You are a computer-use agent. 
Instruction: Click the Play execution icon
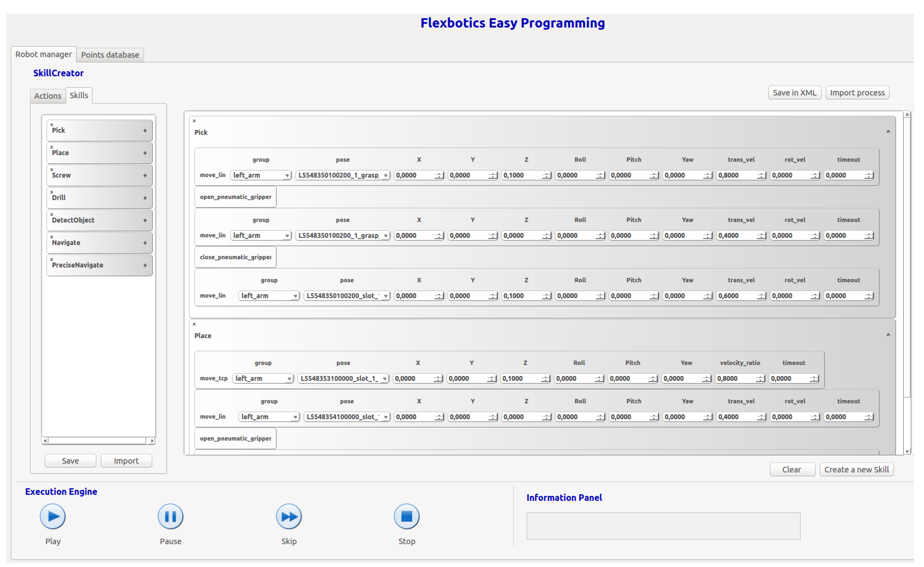point(53,516)
